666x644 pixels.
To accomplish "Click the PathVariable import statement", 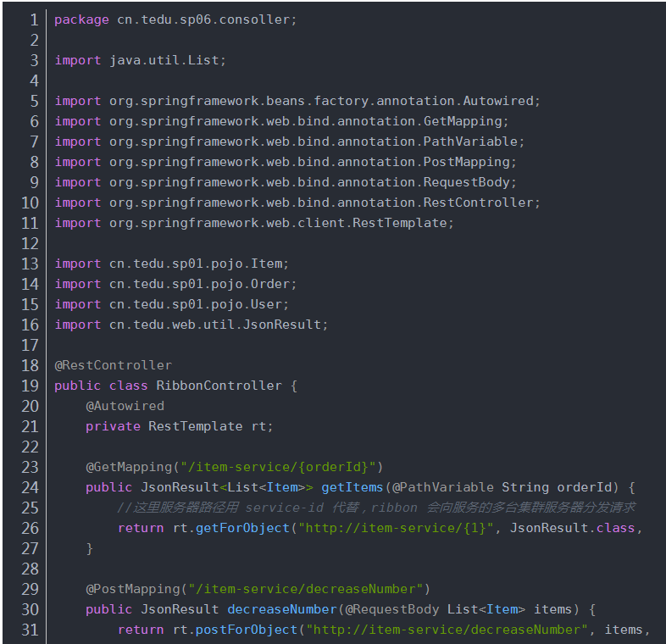I will 290,142.
